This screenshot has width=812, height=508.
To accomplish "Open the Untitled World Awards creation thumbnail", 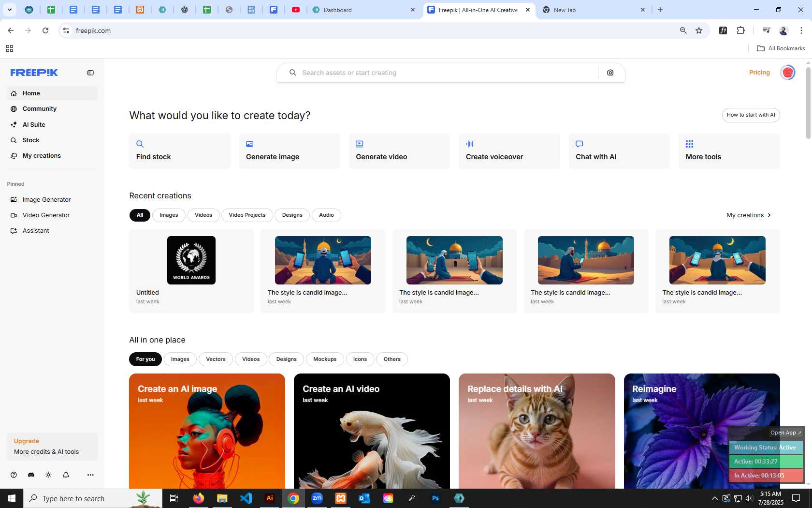I will tap(191, 260).
